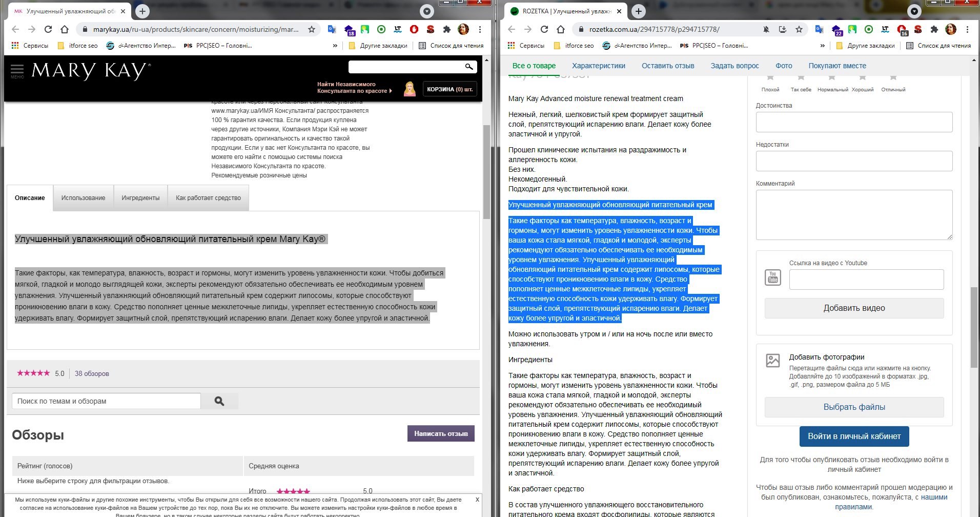
Task: Focus the "Достоинства" input field
Action: pyautogui.click(x=854, y=122)
